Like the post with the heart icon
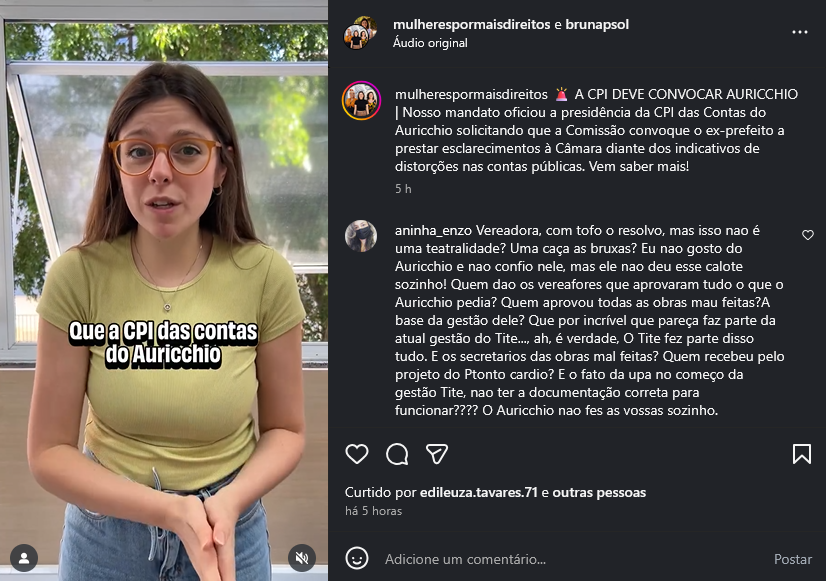826x581 pixels. click(x=357, y=454)
